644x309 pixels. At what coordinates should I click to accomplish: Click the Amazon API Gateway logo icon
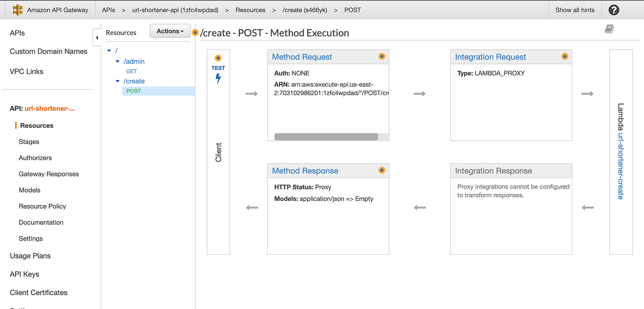point(18,10)
